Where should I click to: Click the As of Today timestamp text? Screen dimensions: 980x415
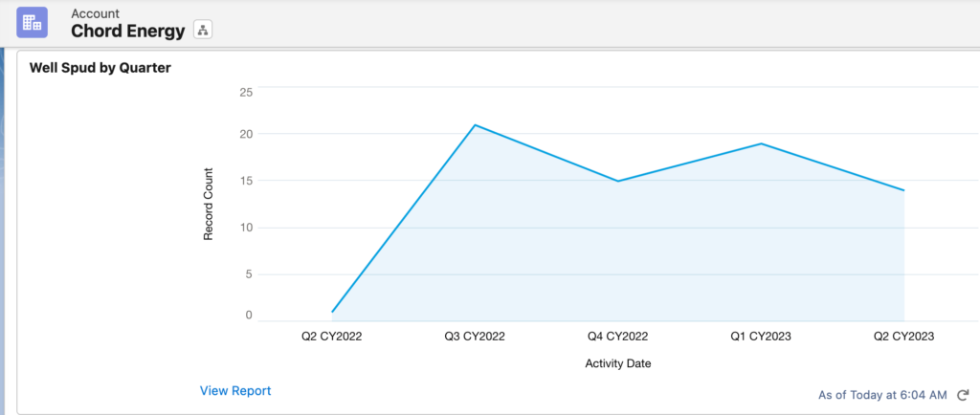point(882,394)
